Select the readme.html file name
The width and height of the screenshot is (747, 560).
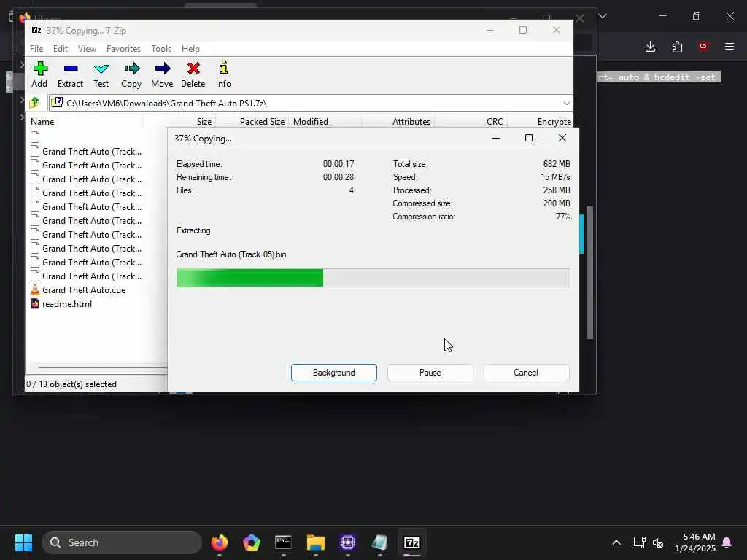pos(67,303)
